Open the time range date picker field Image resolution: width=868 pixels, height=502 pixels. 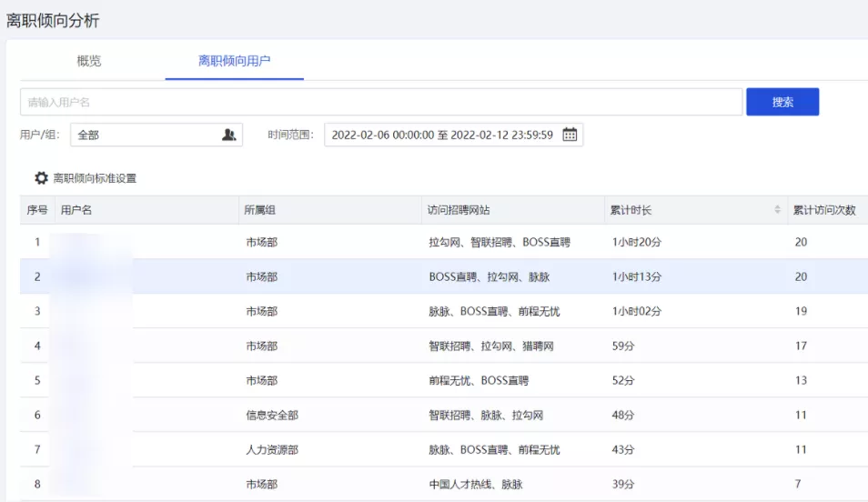tap(442, 135)
